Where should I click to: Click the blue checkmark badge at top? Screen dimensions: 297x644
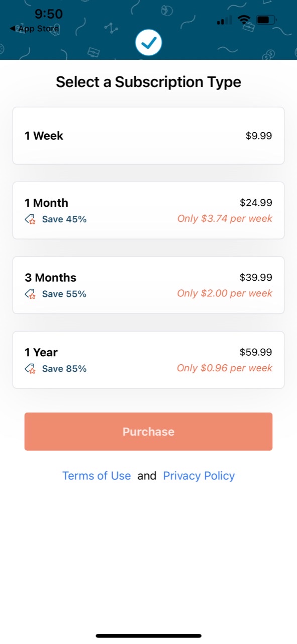click(148, 42)
